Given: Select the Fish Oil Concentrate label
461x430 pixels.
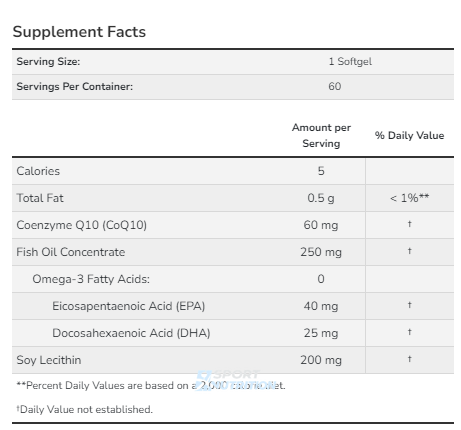Looking at the screenshot, I should click(x=71, y=252).
